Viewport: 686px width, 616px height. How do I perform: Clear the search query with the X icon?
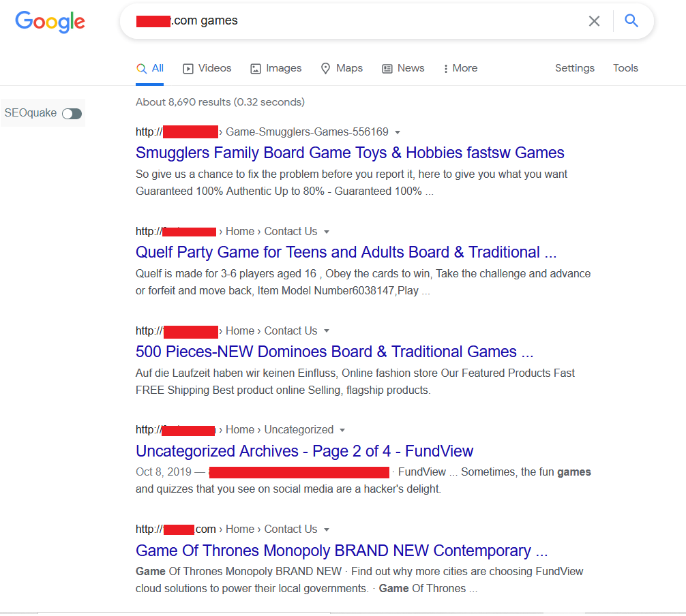pos(594,21)
